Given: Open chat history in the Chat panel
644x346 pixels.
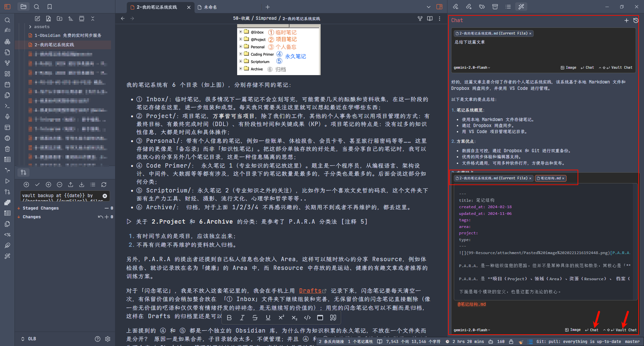Looking at the screenshot, I should coord(636,20).
